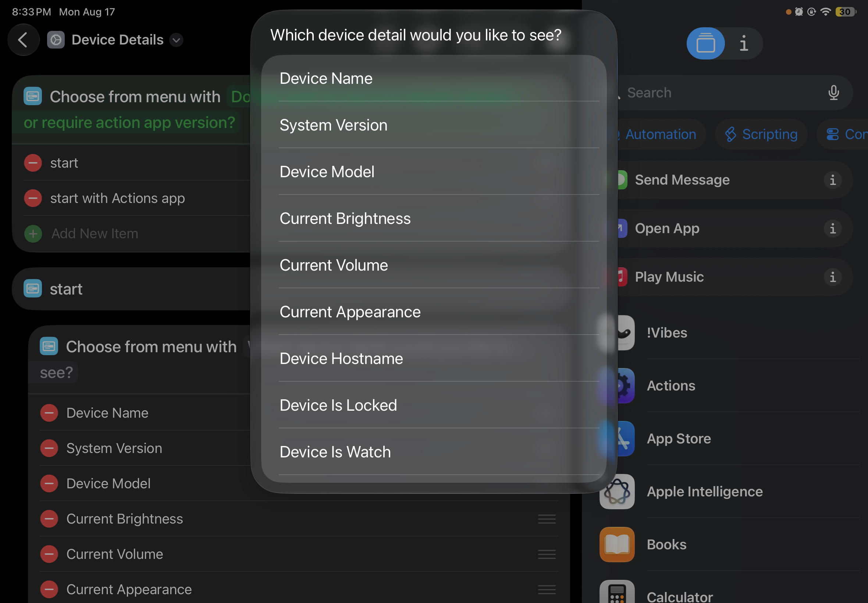The height and width of the screenshot is (603, 868).
Task: Open the Device Details title dropdown
Action: [x=176, y=40]
